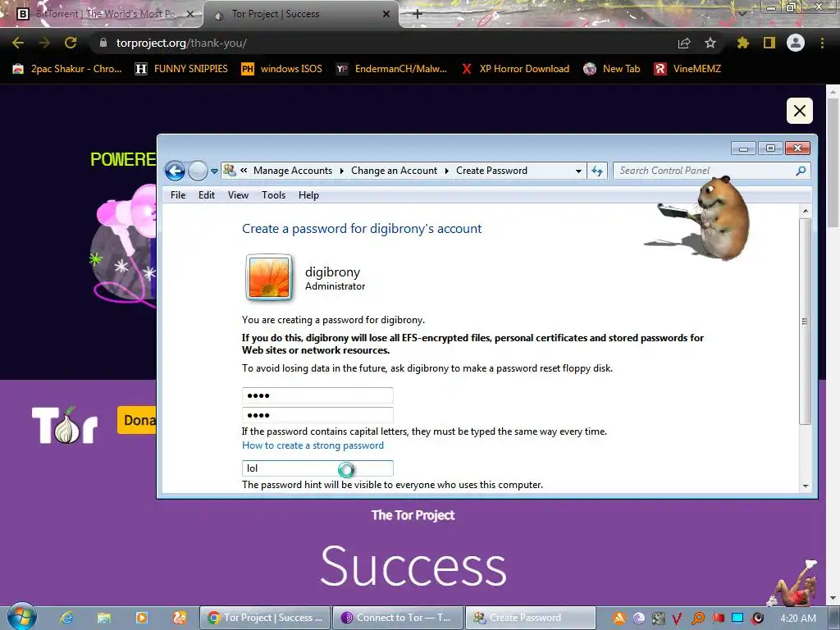Click the clock showing 4:20 AM
The image size is (840, 630).
(798, 618)
